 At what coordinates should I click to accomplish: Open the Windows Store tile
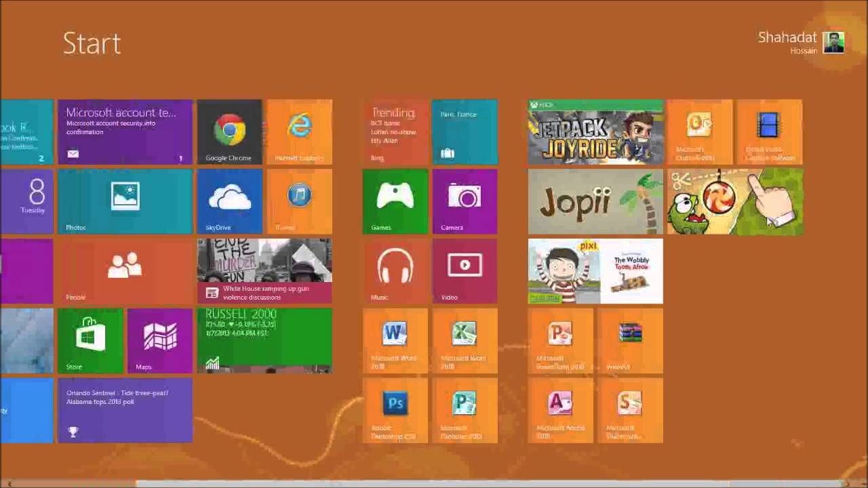pyautogui.click(x=90, y=342)
